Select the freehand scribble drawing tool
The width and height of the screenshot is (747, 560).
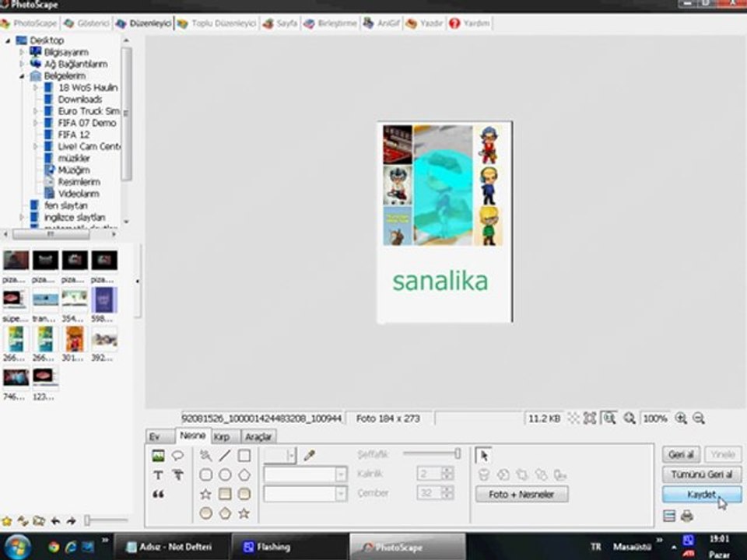[205, 456]
